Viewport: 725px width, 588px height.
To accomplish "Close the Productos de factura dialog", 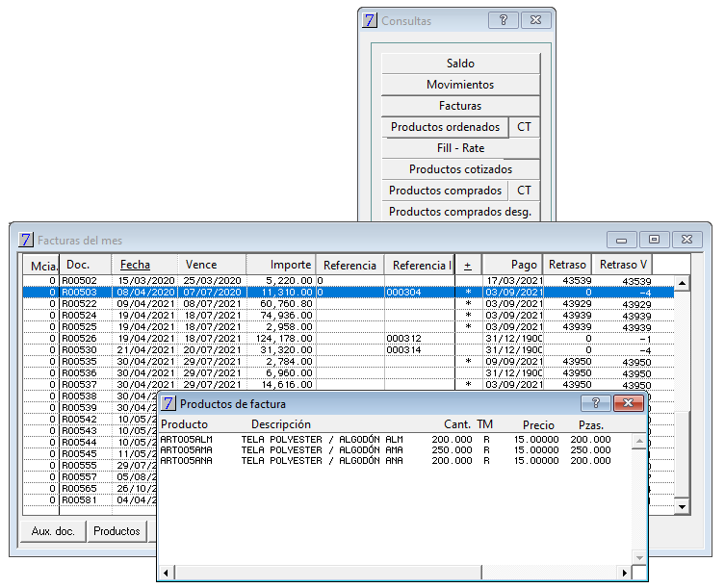I will click(628, 403).
